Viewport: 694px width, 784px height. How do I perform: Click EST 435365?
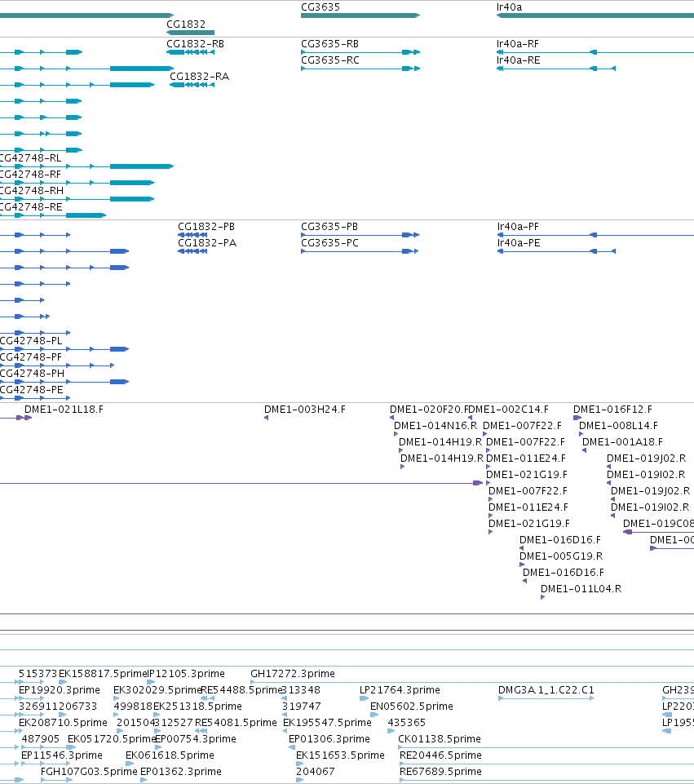(x=407, y=723)
